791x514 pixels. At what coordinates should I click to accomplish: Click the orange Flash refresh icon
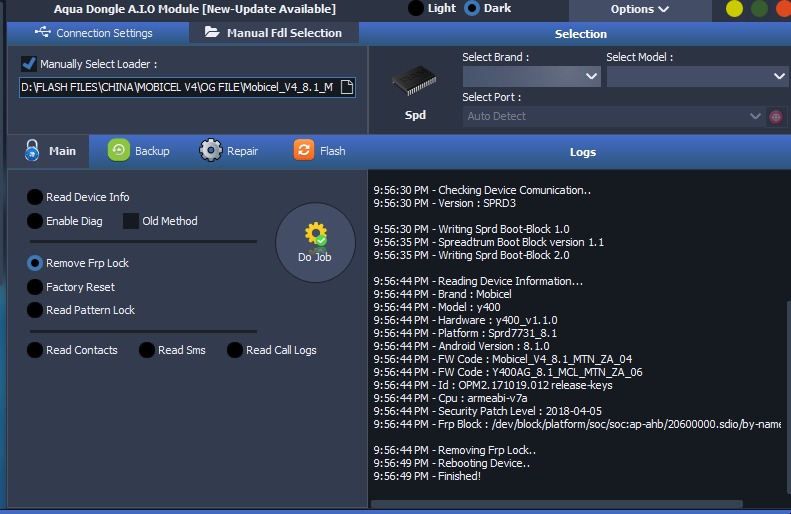[304, 150]
